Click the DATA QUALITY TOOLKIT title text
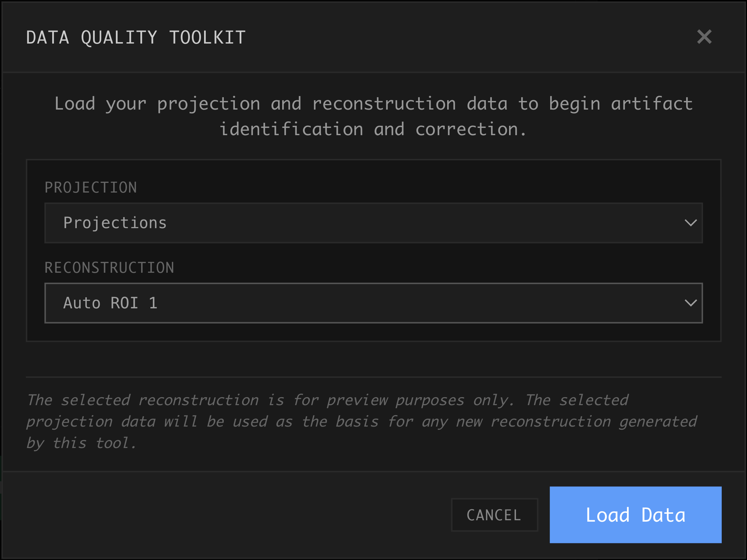Screen dimensions: 747x560 tap(136, 37)
